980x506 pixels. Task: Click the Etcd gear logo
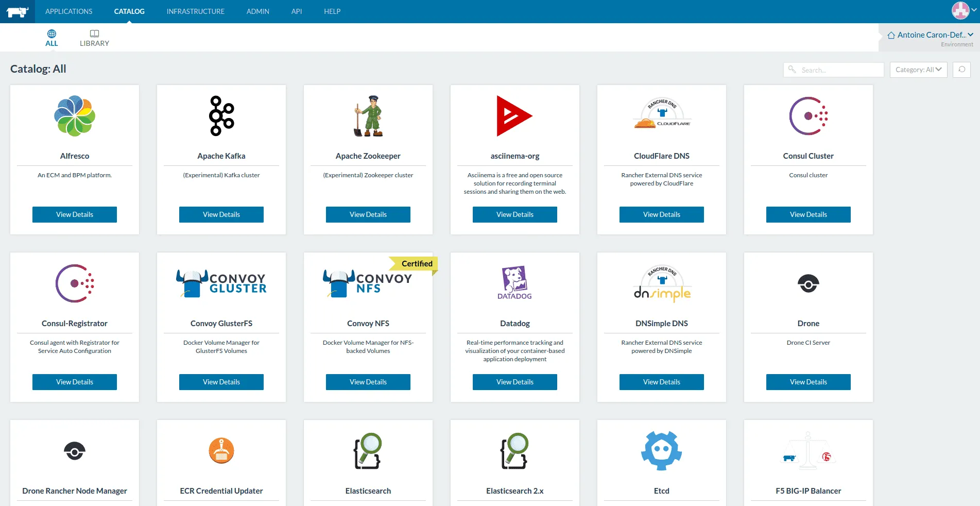pyautogui.click(x=661, y=451)
